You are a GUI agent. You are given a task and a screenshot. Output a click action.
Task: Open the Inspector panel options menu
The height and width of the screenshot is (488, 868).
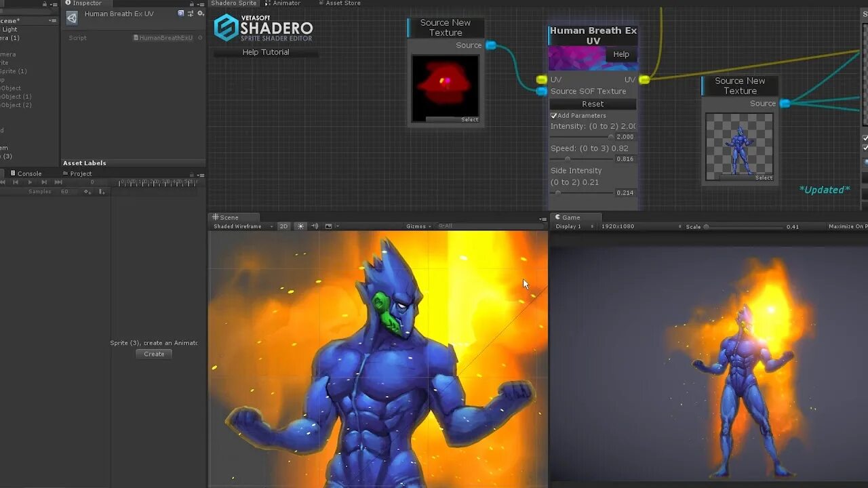(x=201, y=3)
